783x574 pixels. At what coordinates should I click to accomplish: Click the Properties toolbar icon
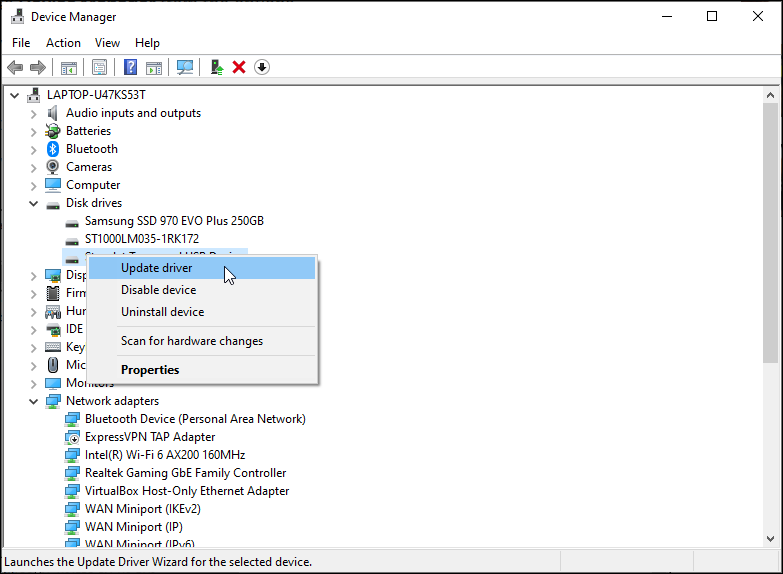pos(99,67)
